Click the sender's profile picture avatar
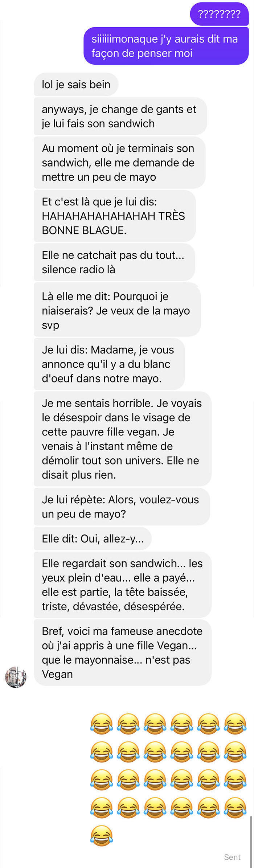254x868 pixels. click(16, 677)
